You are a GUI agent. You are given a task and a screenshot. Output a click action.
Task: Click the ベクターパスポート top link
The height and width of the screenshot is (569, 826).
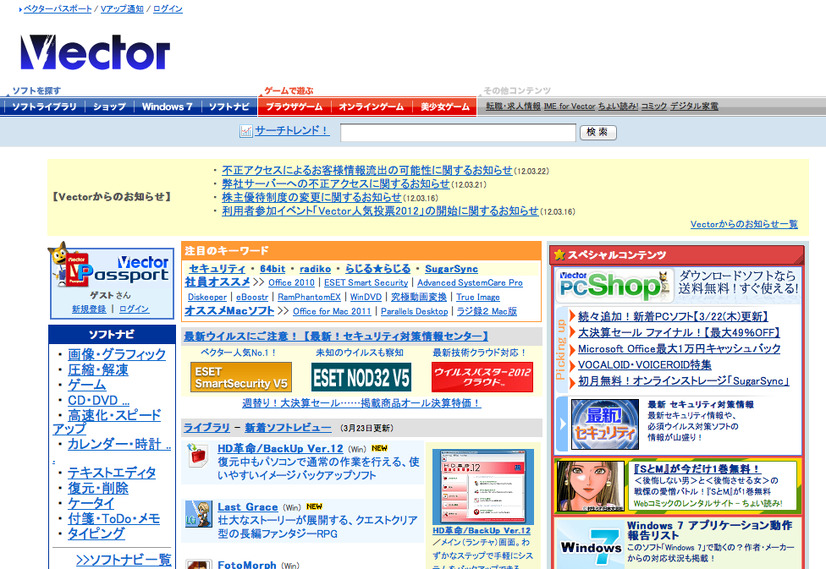pos(57,9)
